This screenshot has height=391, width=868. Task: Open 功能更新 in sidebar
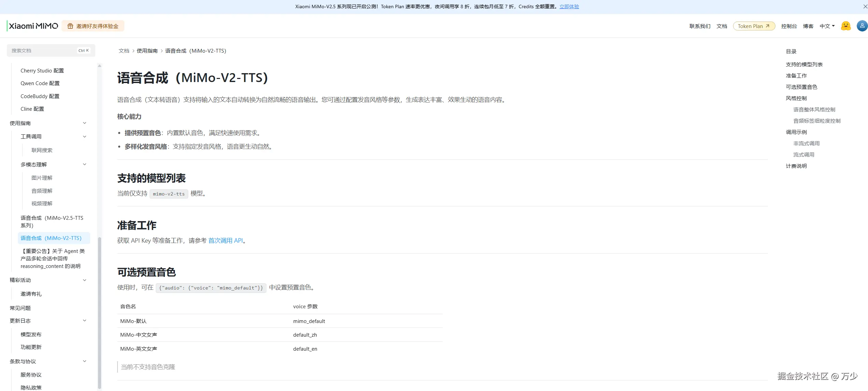pyautogui.click(x=31, y=347)
